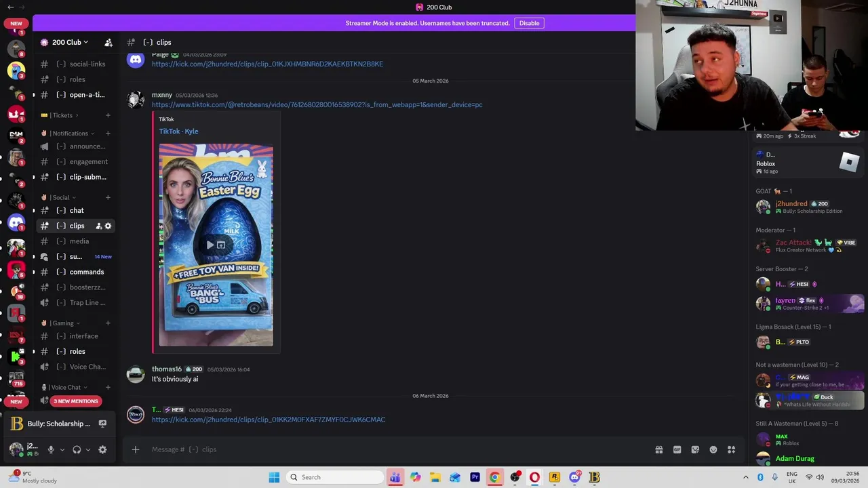Open the open-a-ti... channel
The image size is (868, 488).
pos(75,95)
